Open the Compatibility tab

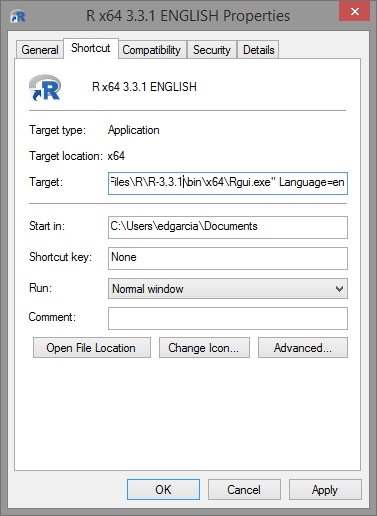(152, 50)
